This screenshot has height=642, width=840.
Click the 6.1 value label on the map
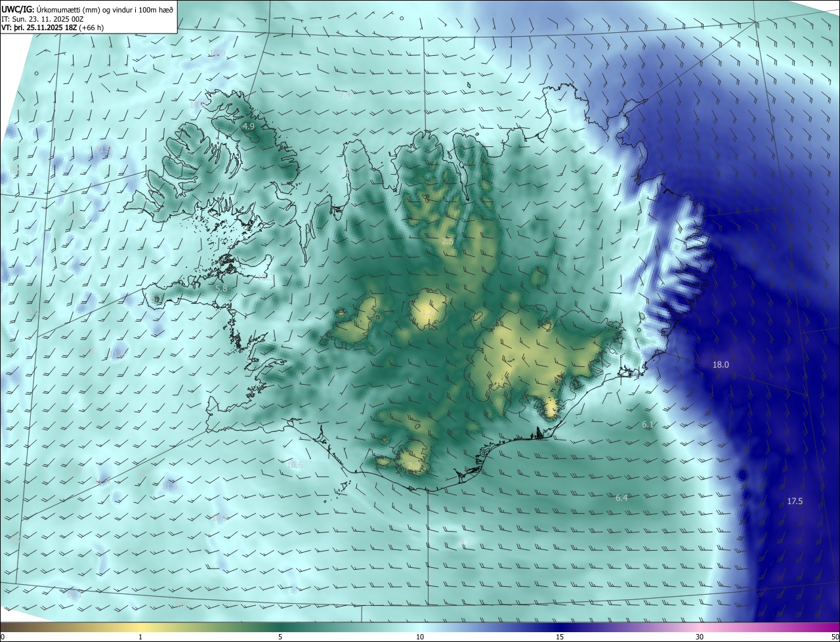(648, 425)
